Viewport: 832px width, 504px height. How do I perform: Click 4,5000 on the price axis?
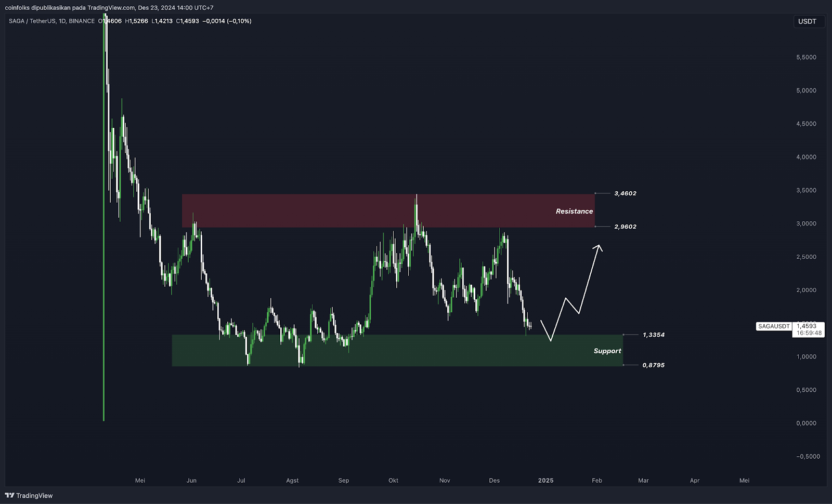point(806,124)
